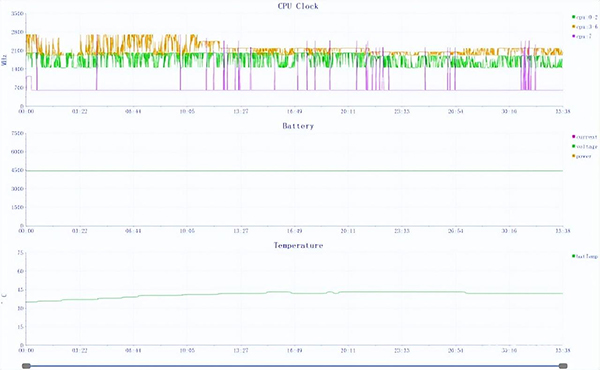Toggle the voltage series in Battery legend
Image resolution: width=600 pixels, height=370 pixels.
tap(584, 147)
